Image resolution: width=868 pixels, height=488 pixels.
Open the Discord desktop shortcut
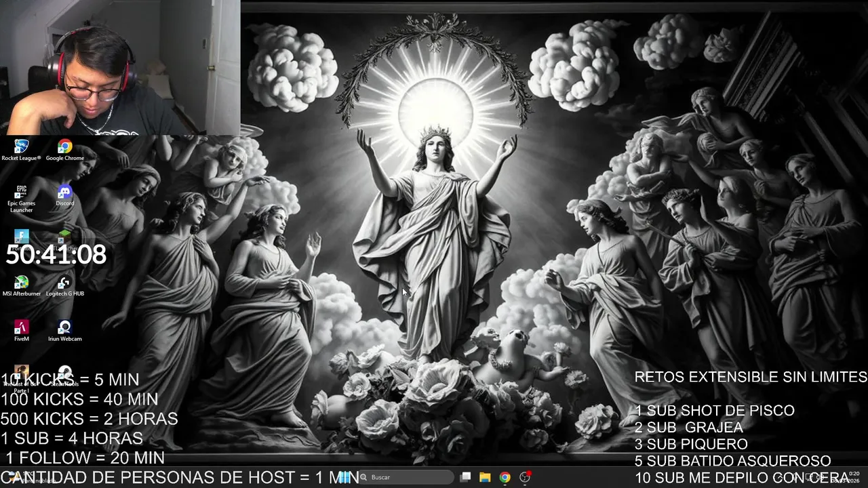[65, 195]
